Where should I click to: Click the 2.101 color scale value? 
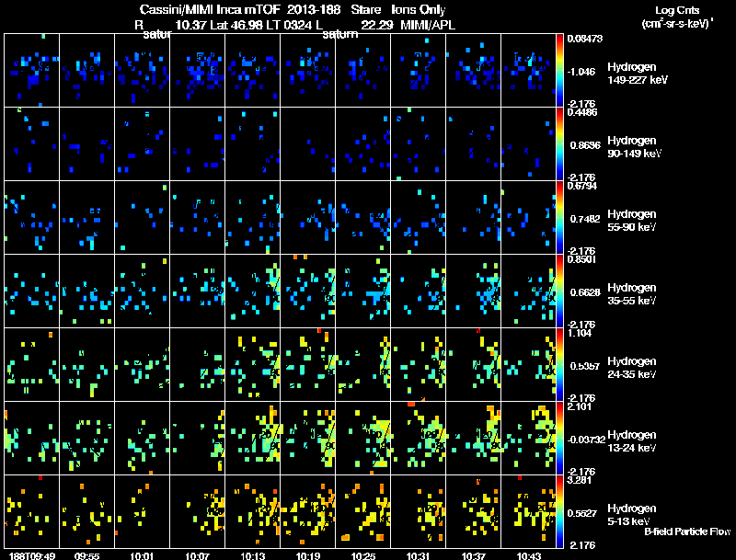point(580,406)
